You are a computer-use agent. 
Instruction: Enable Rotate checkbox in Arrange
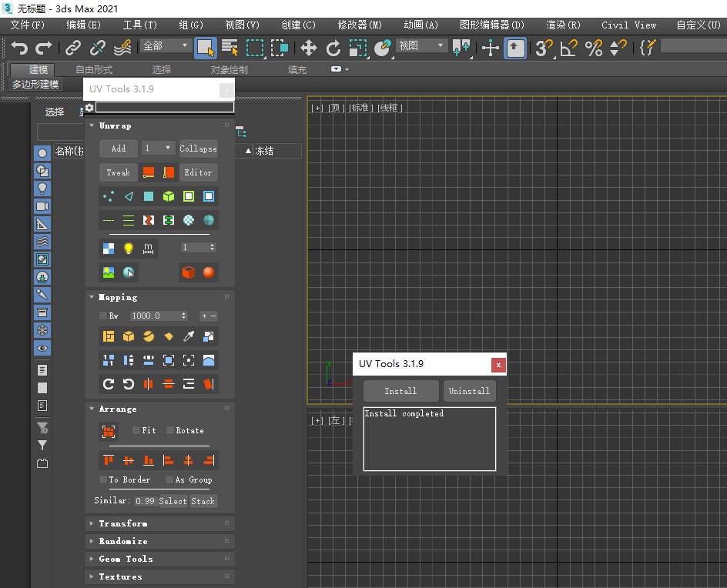[169, 430]
